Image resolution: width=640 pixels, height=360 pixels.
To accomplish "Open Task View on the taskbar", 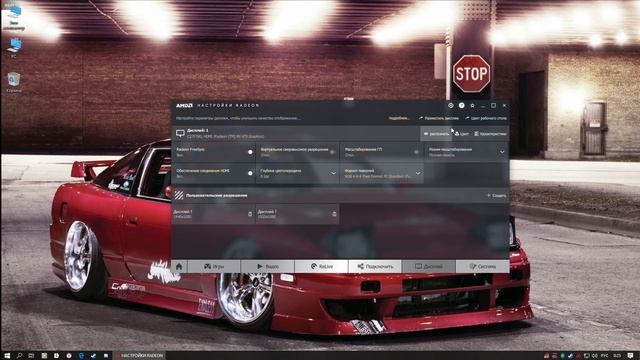I will pos(31,356).
